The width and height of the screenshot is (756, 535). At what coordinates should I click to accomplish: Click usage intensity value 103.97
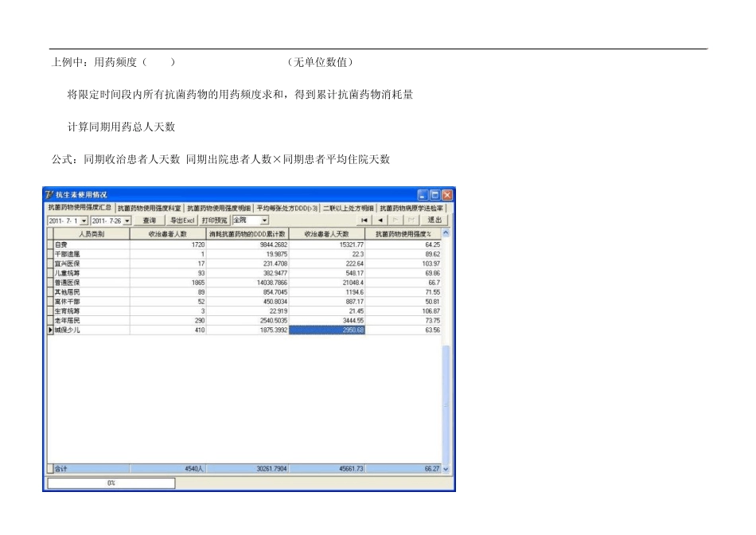pos(431,264)
